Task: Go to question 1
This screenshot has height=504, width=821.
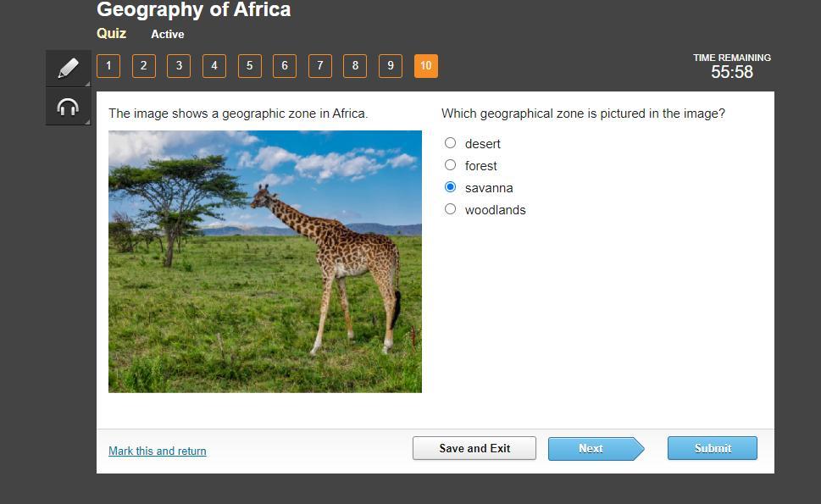Action: click(x=108, y=66)
